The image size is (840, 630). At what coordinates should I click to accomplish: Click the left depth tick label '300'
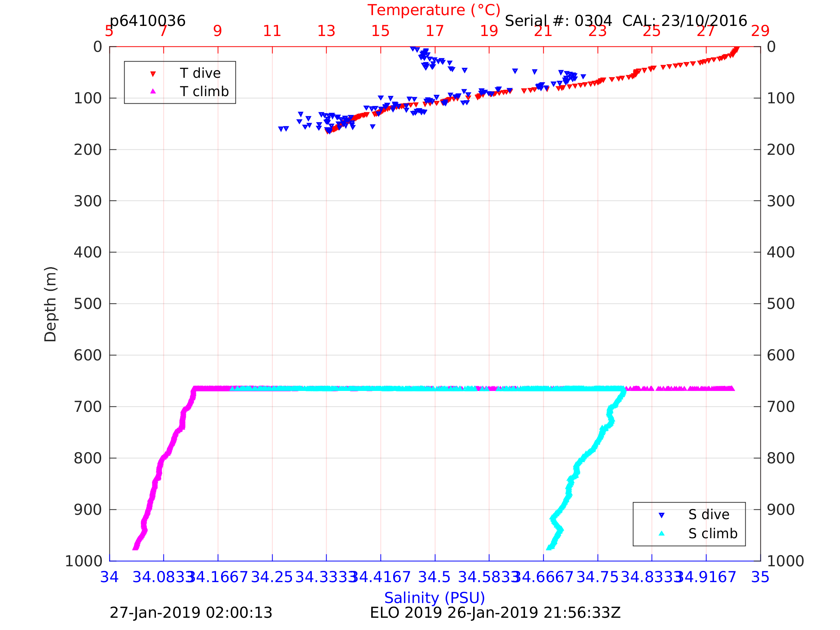click(x=88, y=201)
